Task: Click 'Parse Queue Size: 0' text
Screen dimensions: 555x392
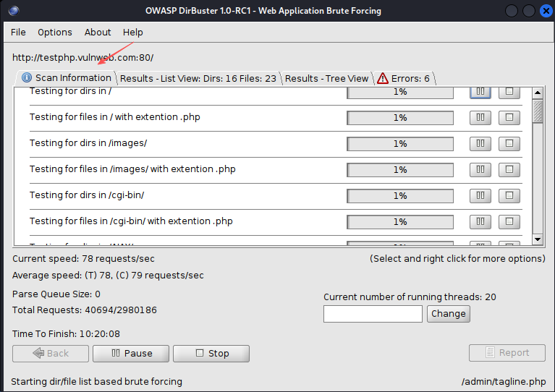Action: tap(56, 294)
